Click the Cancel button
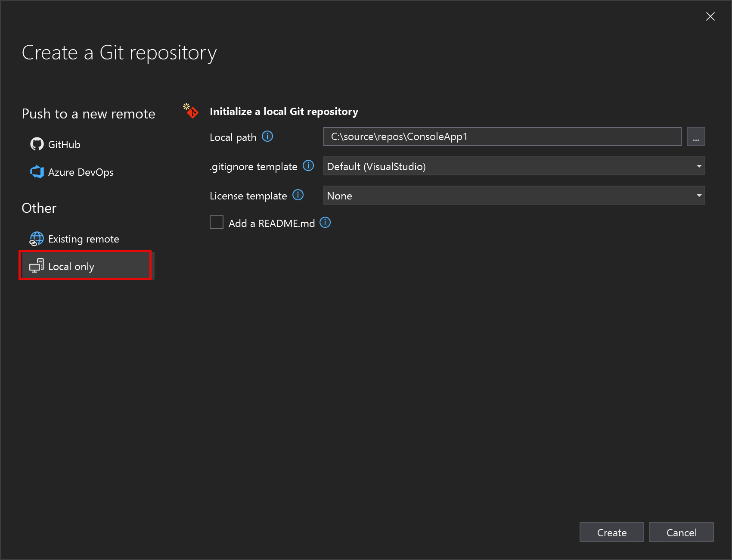This screenshot has width=732, height=560. pos(681,532)
